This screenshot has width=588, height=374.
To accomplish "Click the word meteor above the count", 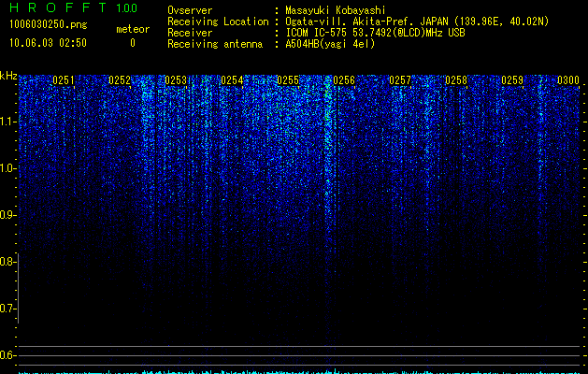I will (x=133, y=29).
